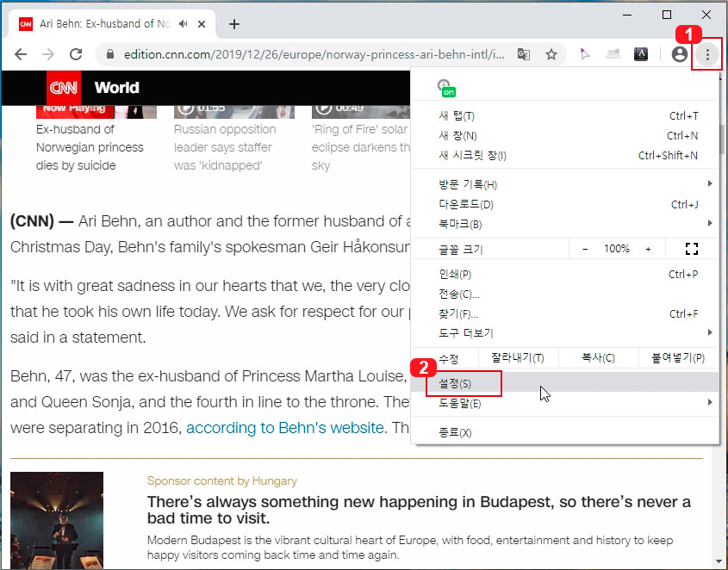Open a new tab with the plus button
Viewport: 728px width, 570px height.
234,24
